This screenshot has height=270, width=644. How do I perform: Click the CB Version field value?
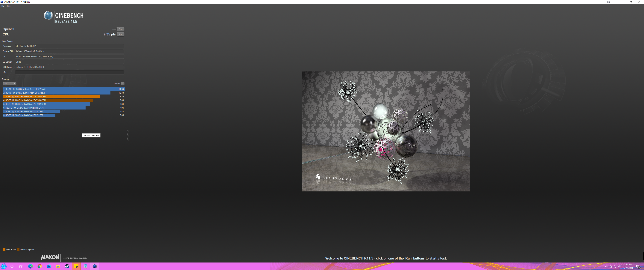pos(69,62)
